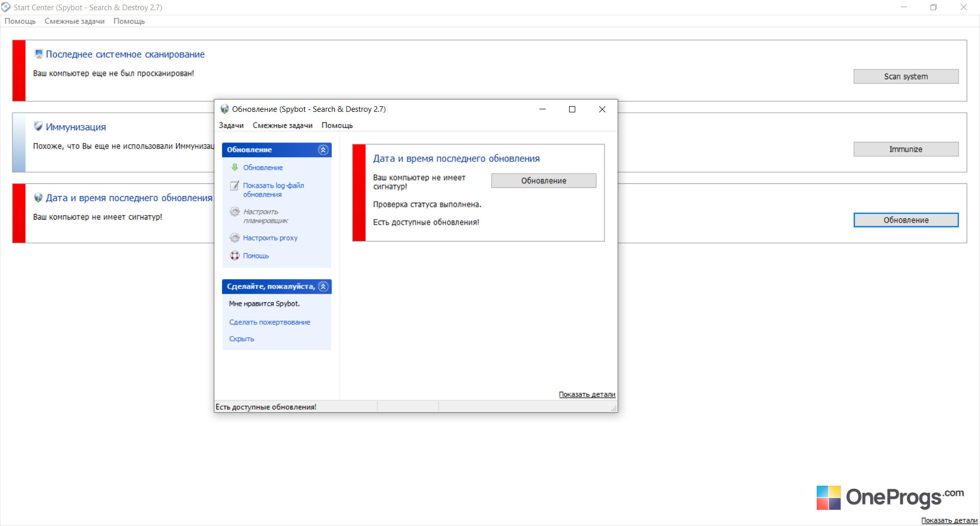Click "Ваш компьютер не имеет сигнатур!" in Start Center
Viewport: 980px width, 526px height.
(x=97, y=217)
